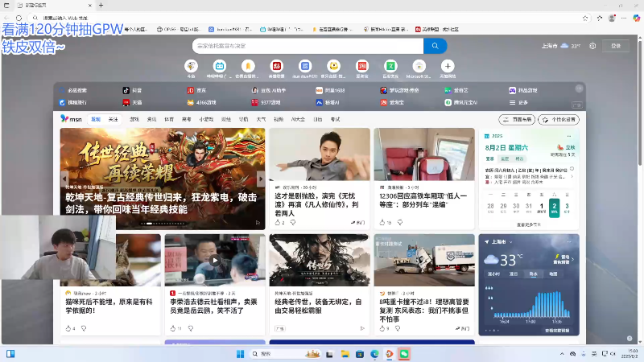Select August 3 in the calendar

[567, 208]
